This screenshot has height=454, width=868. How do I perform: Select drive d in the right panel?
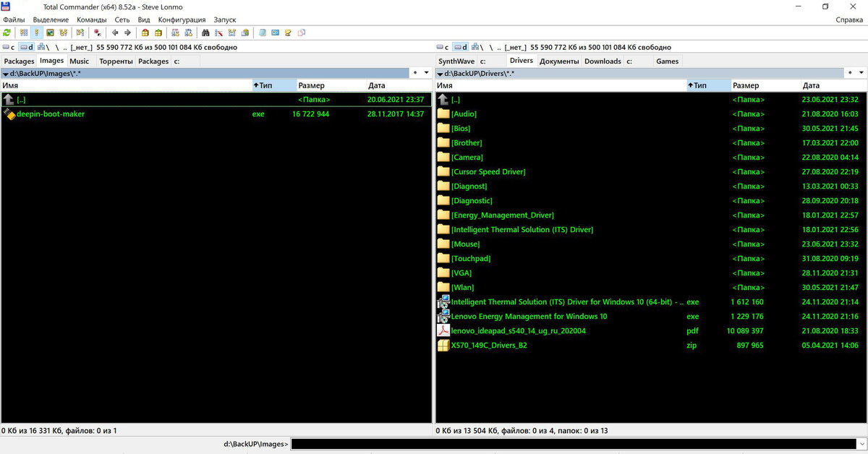tap(461, 47)
